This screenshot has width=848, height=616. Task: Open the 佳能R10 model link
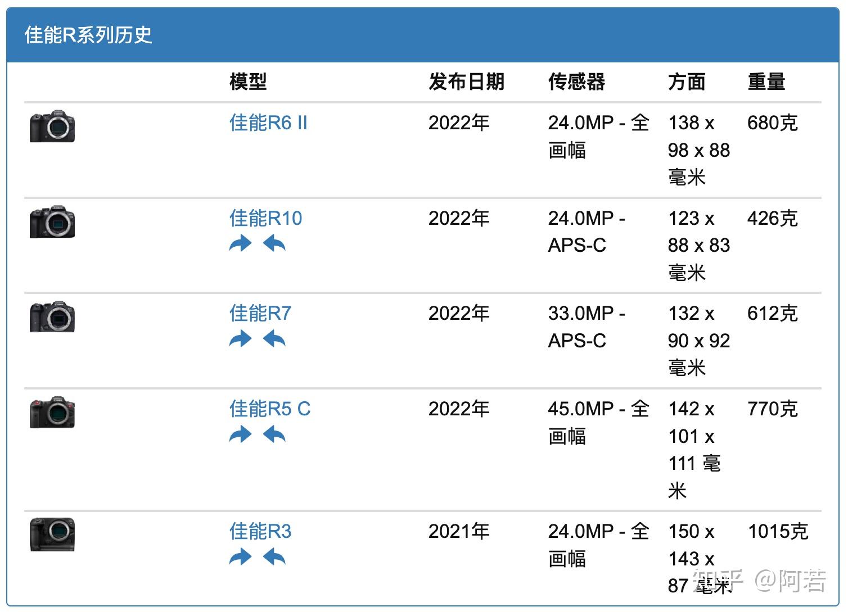(x=266, y=218)
